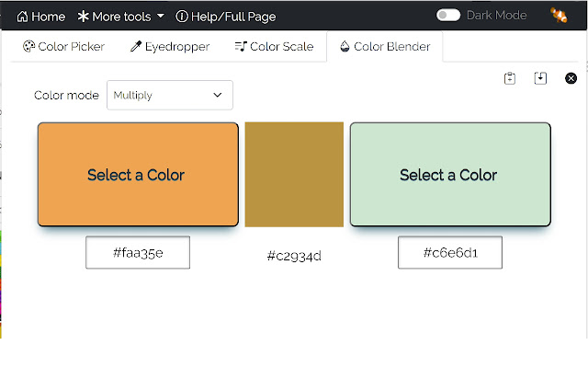Click the save/download icon
Viewport: 588px width, 368px height.
[x=540, y=79]
